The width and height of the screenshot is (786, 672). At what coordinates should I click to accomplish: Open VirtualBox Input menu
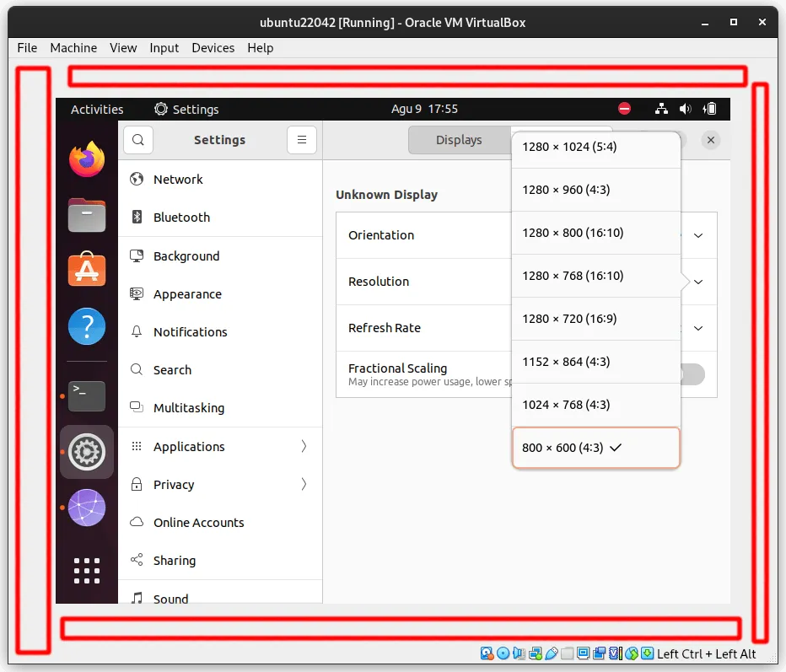tap(164, 48)
